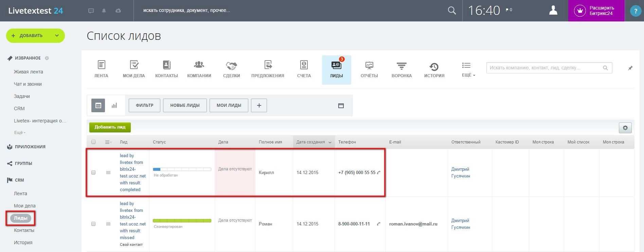Switch to chart view icon
This screenshot has height=252, width=644.
coord(114,105)
